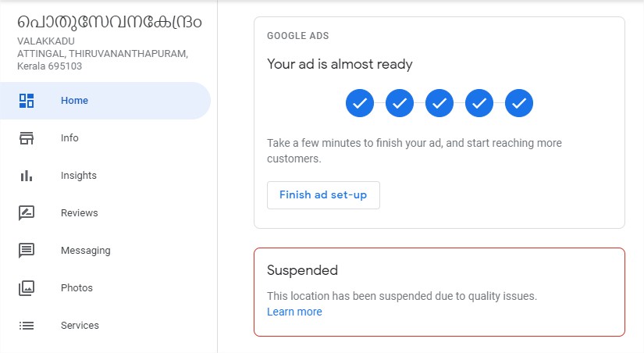Go to the Info section
Screen dimensions: 644x353
click(x=69, y=138)
